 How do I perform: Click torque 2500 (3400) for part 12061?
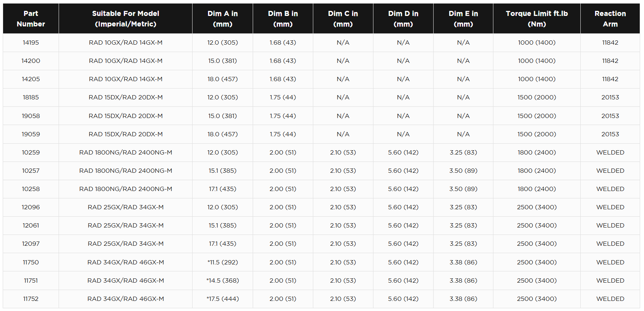(536, 226)
